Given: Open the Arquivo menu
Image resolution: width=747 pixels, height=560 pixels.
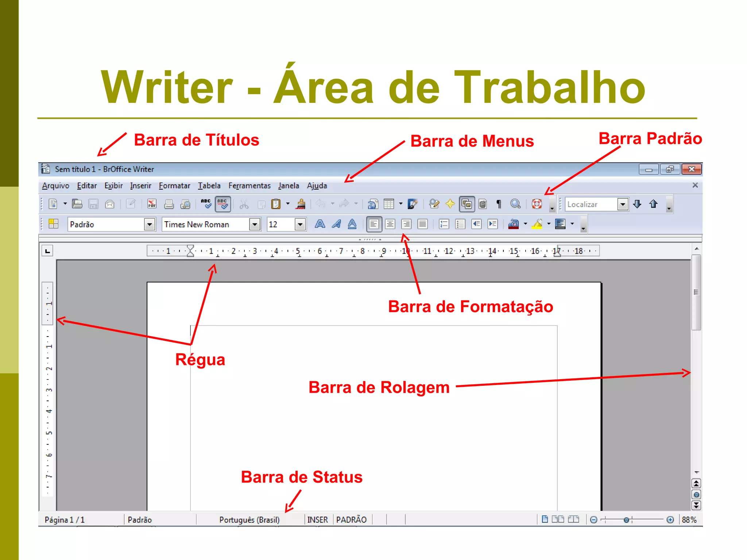Looking at the screenshot, I should tap(55, 186).
